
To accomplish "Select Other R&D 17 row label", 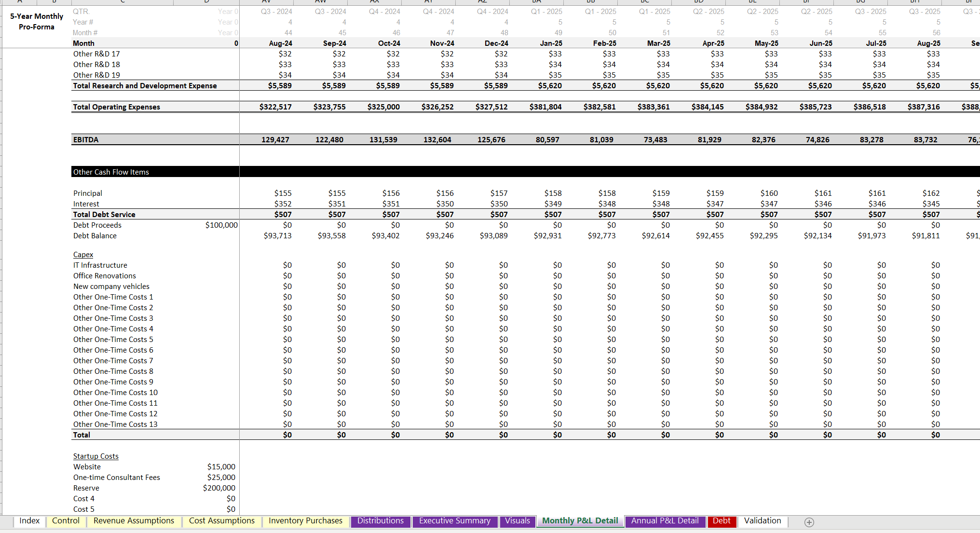I will click(x=96, y=54).
